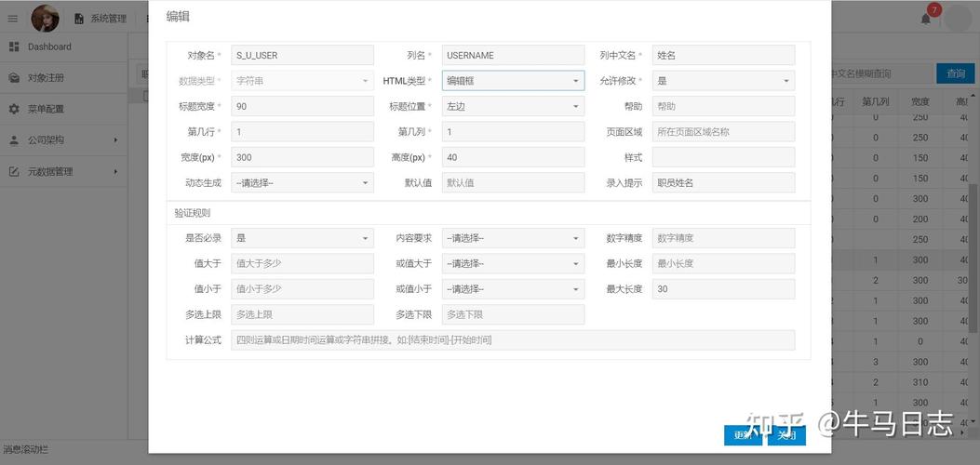Expand the 标题位置 dropdown

click(x=513, y=106)
